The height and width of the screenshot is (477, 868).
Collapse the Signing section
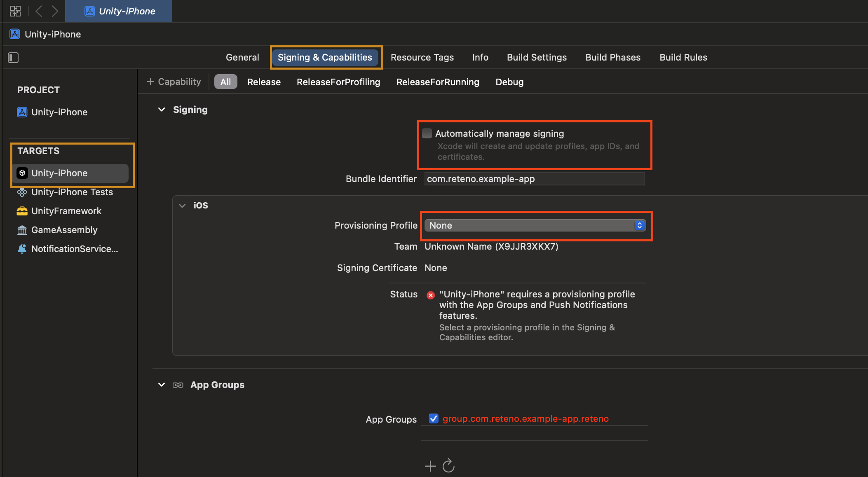click(x=162, y=110)
